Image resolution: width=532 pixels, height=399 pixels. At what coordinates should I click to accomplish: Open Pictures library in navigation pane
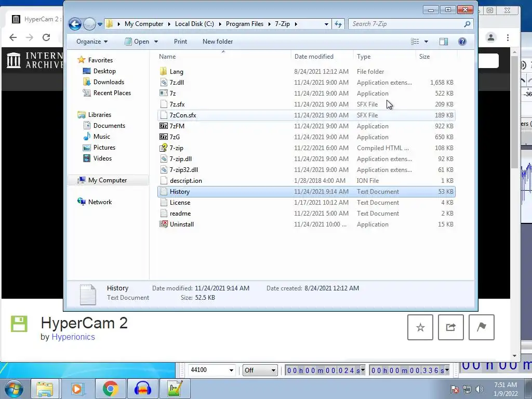[x=104, y=147]
